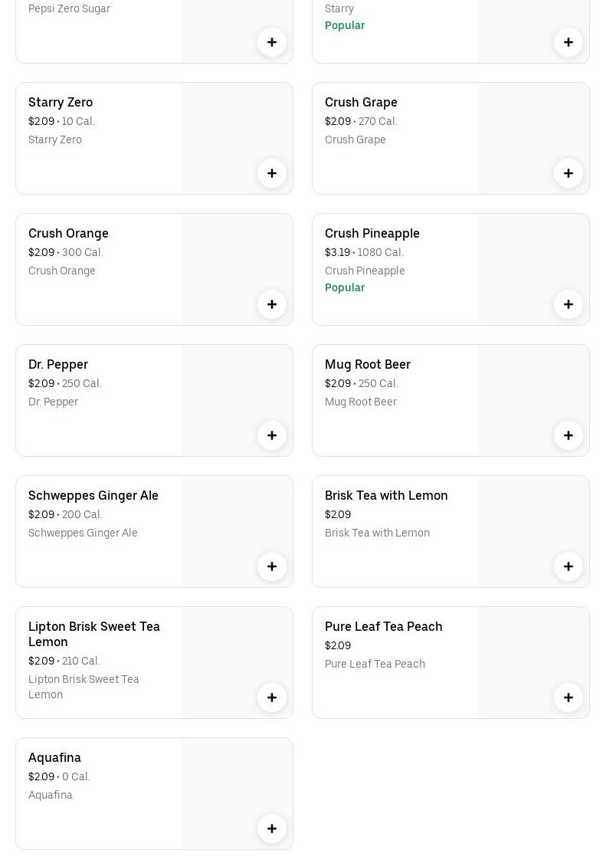Add Pure Leaf Tea Peach to cart
Screen dimensions: 616x860
[x=568, y=698]
